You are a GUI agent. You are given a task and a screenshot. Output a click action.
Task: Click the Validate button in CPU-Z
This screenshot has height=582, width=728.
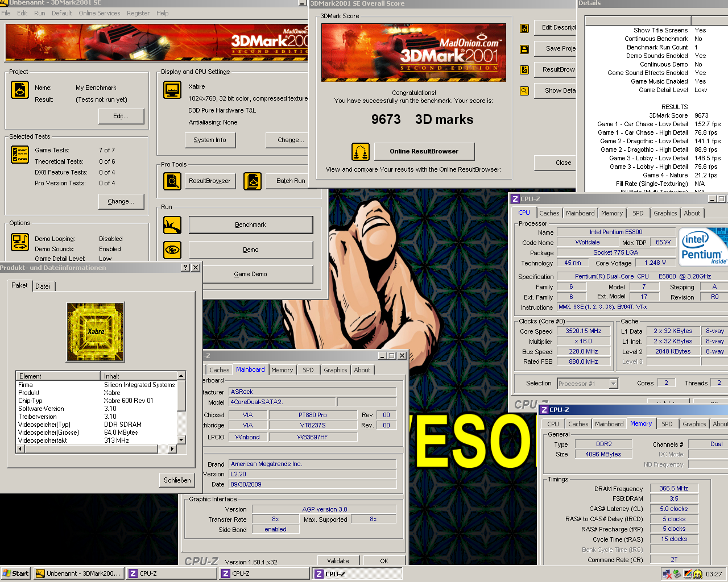338,560
